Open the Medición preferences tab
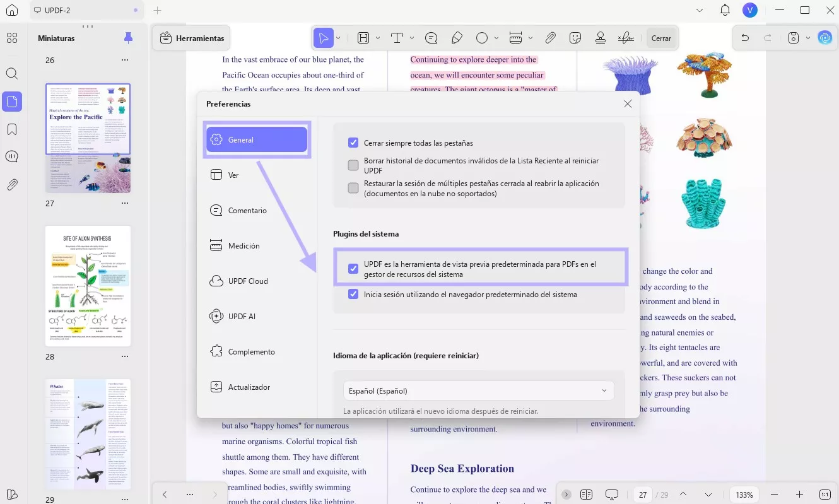This screenshot has width=839, height=504. pos(257,245)
